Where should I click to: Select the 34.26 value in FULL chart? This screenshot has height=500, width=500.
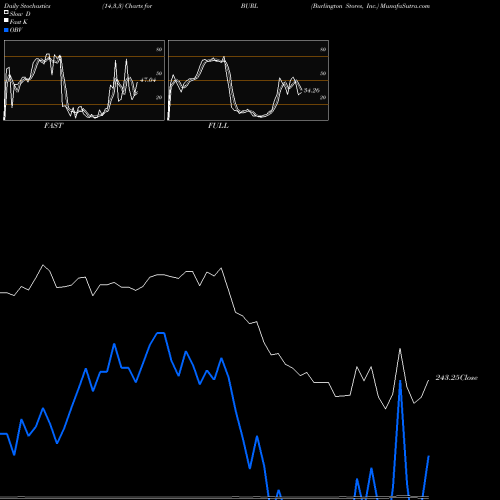pyautogui.click(x=312, y=90)
